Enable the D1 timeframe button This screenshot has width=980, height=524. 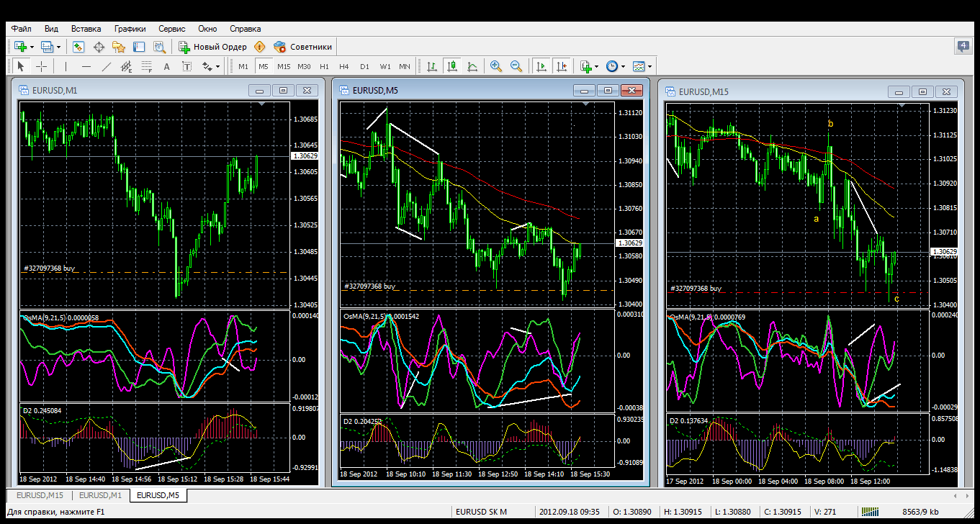[x=364, y=66]
